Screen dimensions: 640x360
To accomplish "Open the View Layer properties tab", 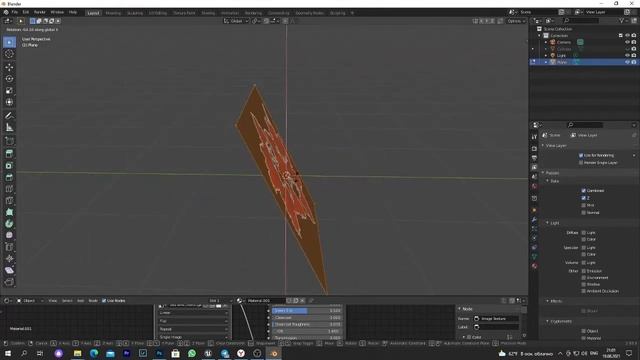I will [x=534, y=167].
